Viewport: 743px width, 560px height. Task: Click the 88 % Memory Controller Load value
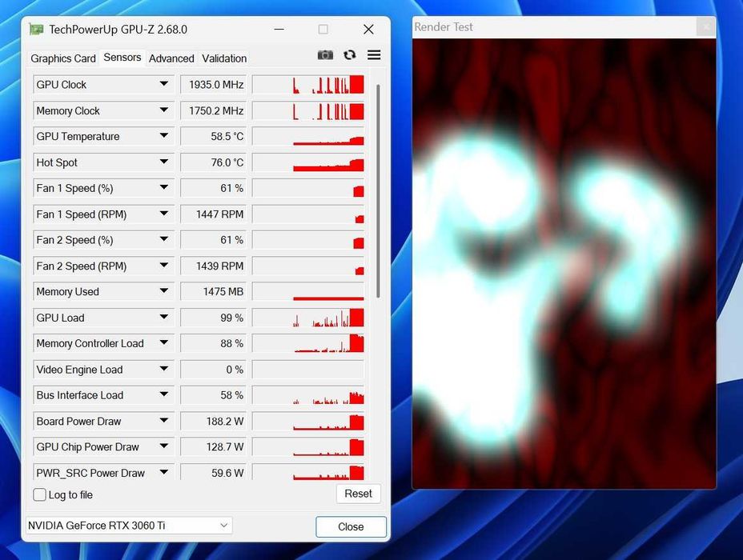point(213,343)
